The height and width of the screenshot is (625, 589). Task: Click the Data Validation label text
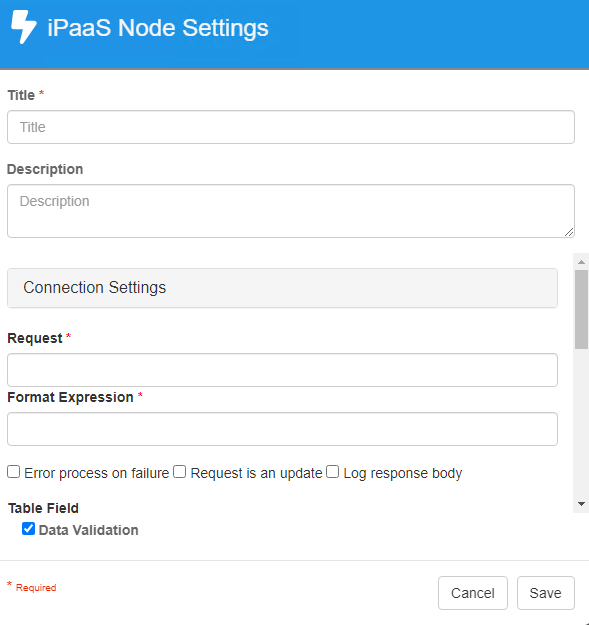pos(88,530)
